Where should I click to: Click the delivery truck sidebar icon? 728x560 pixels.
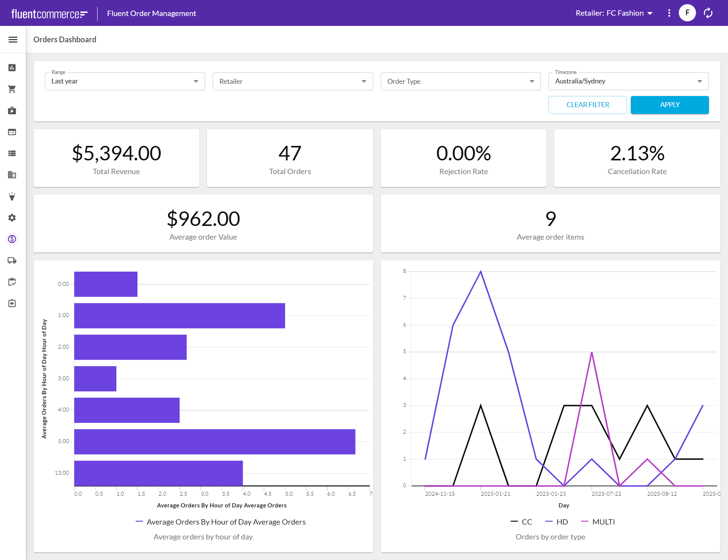12,261
